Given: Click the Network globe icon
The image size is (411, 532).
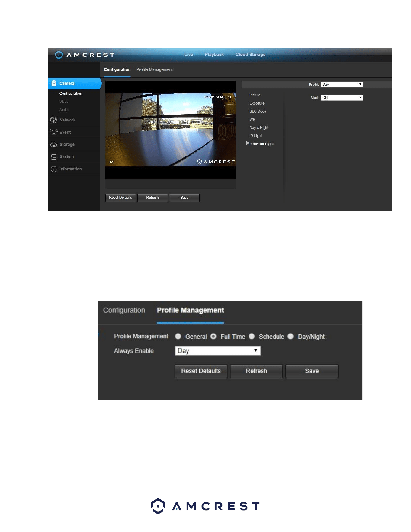Looking at the screenshot, I should click(x=53, y=120).
